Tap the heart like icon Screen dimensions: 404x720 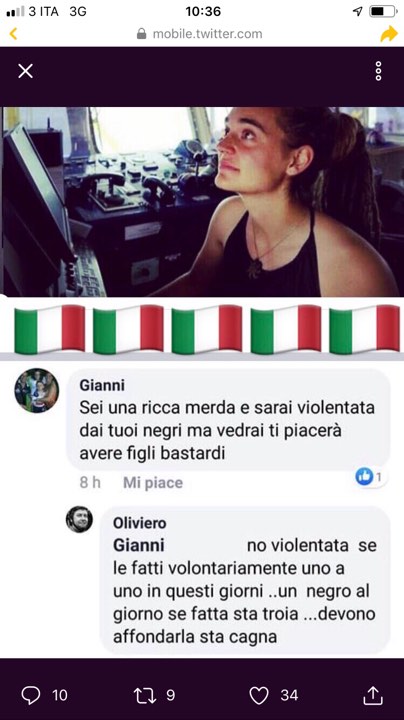258,695
